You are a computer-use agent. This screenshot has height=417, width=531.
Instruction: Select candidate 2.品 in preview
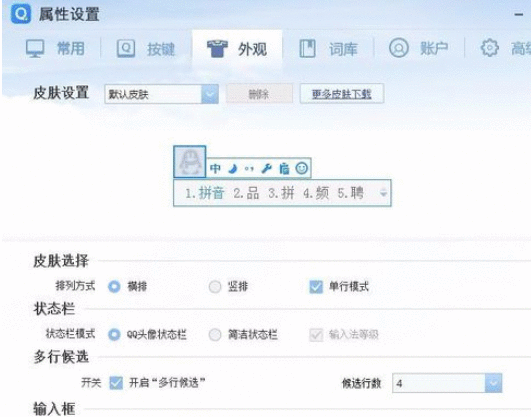point(246,193)
